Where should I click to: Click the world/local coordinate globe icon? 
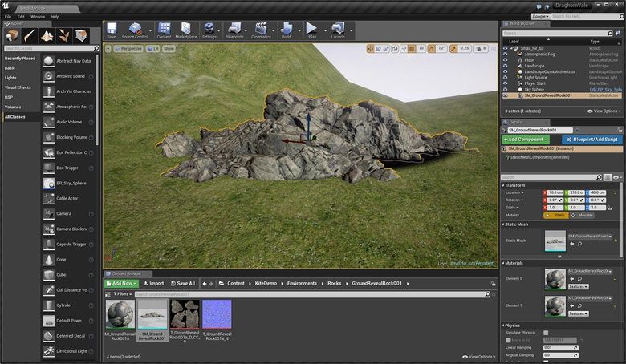click(395, 49)
